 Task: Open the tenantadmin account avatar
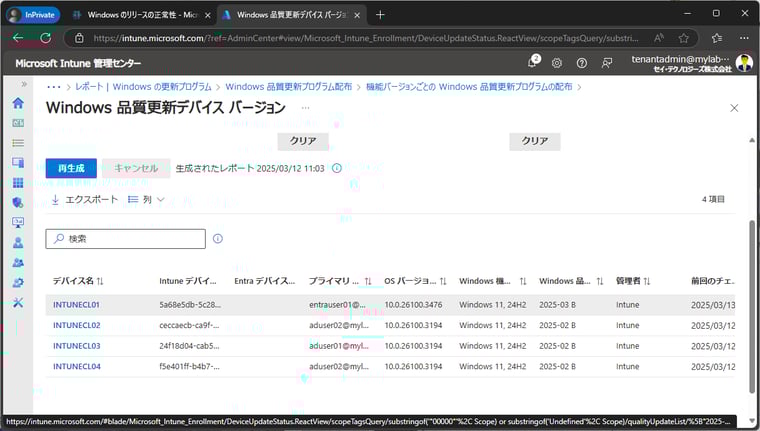[744, 63]
